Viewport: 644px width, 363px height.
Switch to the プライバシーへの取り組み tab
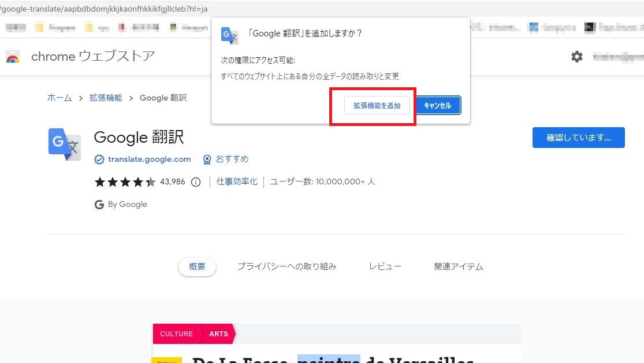[286, 266]
